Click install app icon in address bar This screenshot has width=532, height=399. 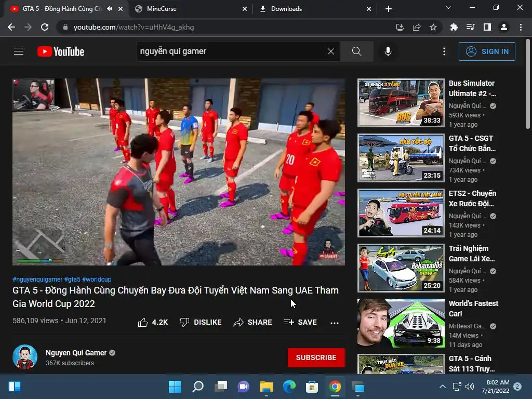[x=400, y=27]
